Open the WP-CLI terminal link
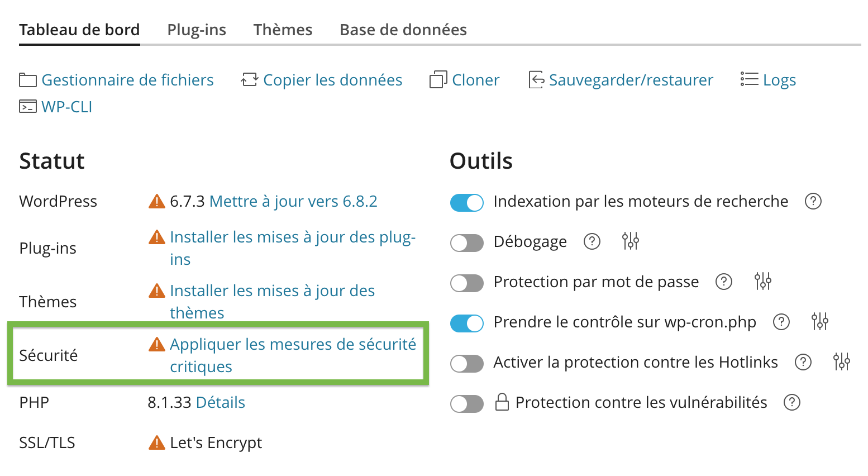Screen dimensions: 868x476 (x=66, y=107)
